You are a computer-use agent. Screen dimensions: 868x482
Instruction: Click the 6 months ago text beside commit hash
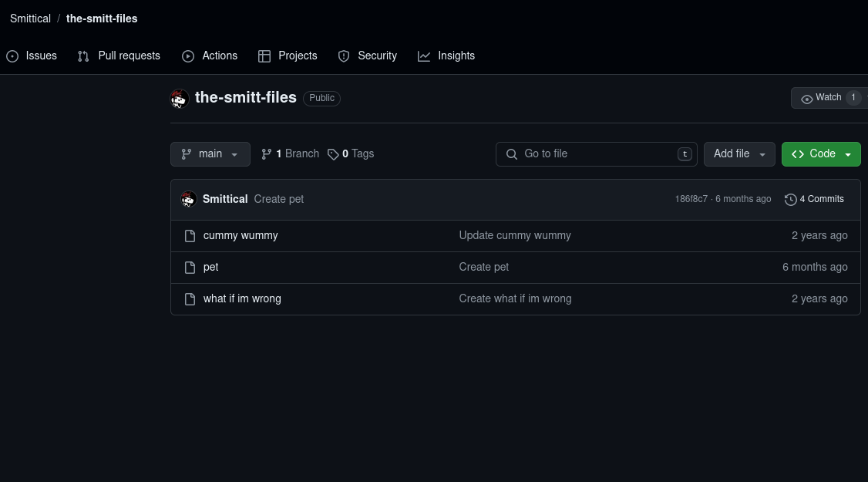(x=743, y=199)
